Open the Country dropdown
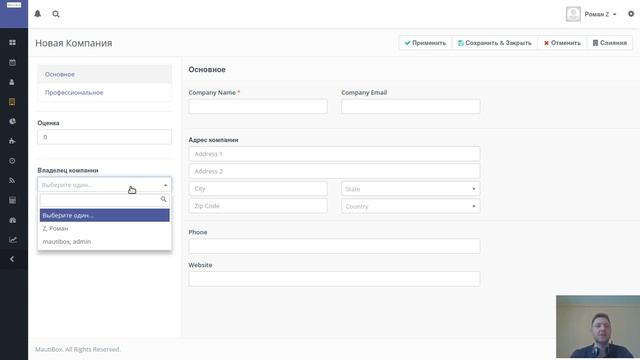The image size is (640, 360). pos(411,207)
